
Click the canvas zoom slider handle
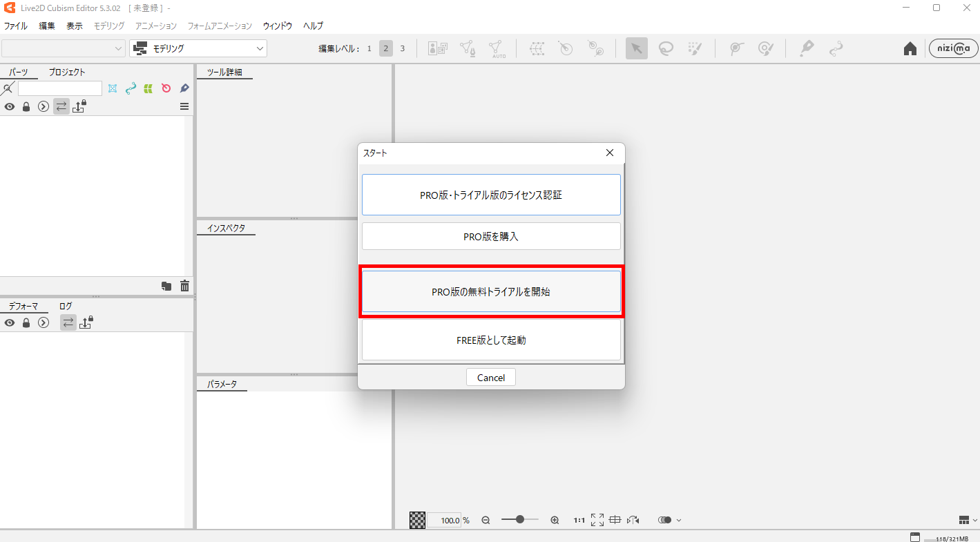click(x=519, y=519)
